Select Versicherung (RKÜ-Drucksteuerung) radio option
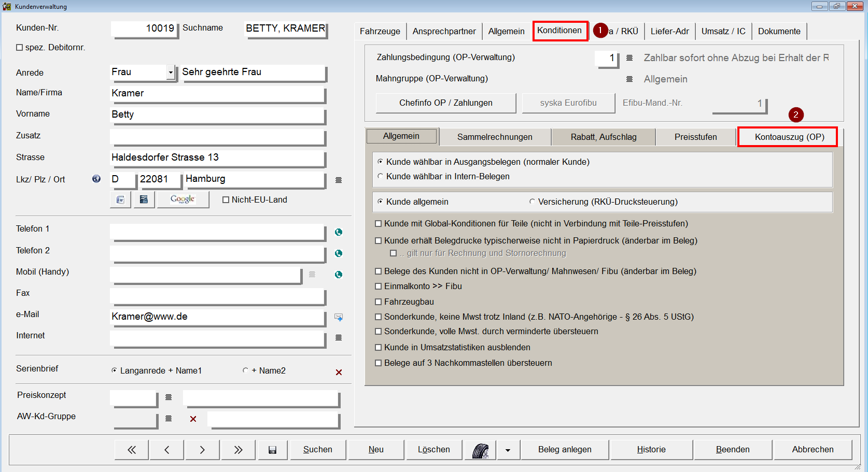The width and height of the screenshot is (868, 472). click(x=532, y=202)
